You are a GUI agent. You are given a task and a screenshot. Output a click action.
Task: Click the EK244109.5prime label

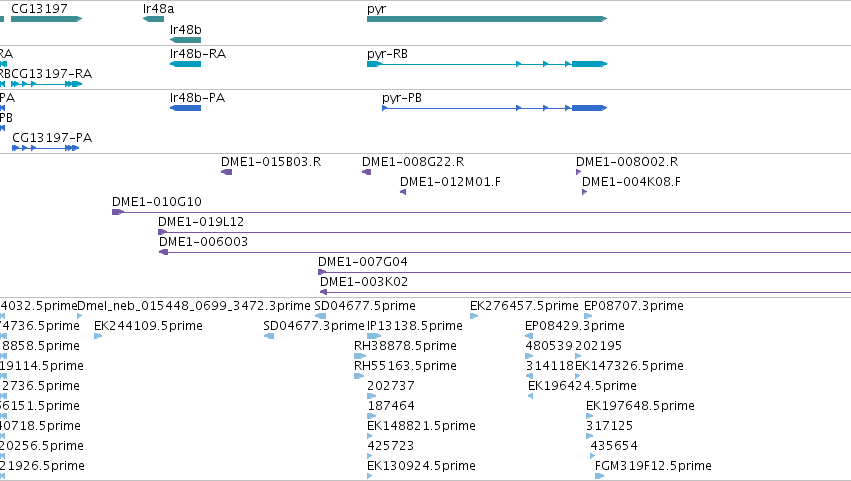pos(148,326)
